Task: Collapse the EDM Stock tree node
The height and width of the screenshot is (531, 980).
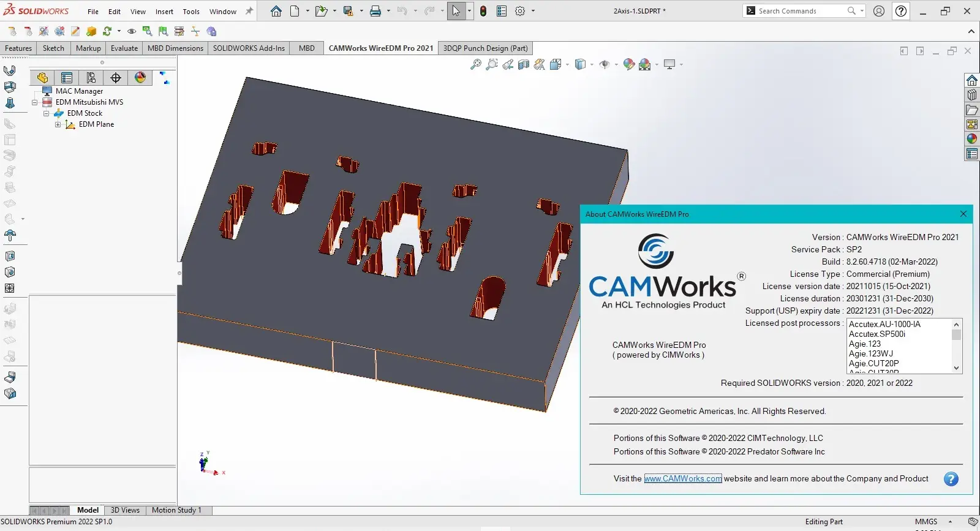Action: pos(46,113)
